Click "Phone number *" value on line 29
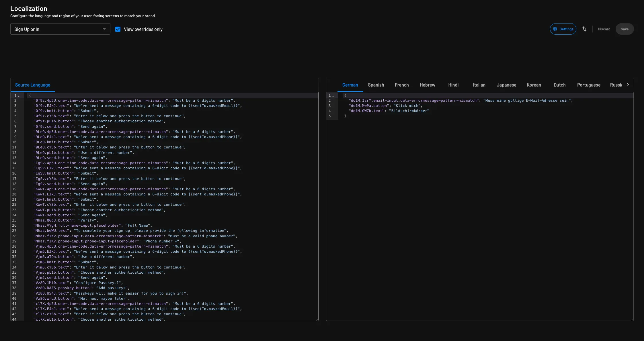Screen dimensions: 644x341 click(161, 241)
